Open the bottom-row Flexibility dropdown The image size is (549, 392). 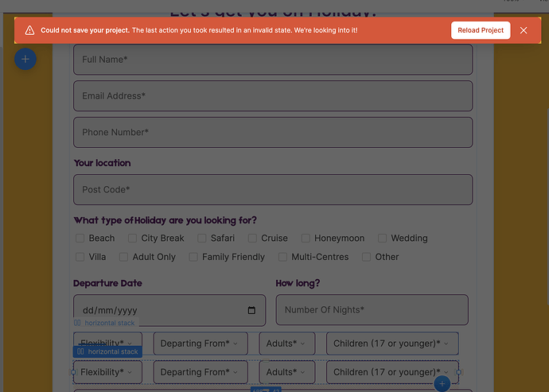coord(107,372)
